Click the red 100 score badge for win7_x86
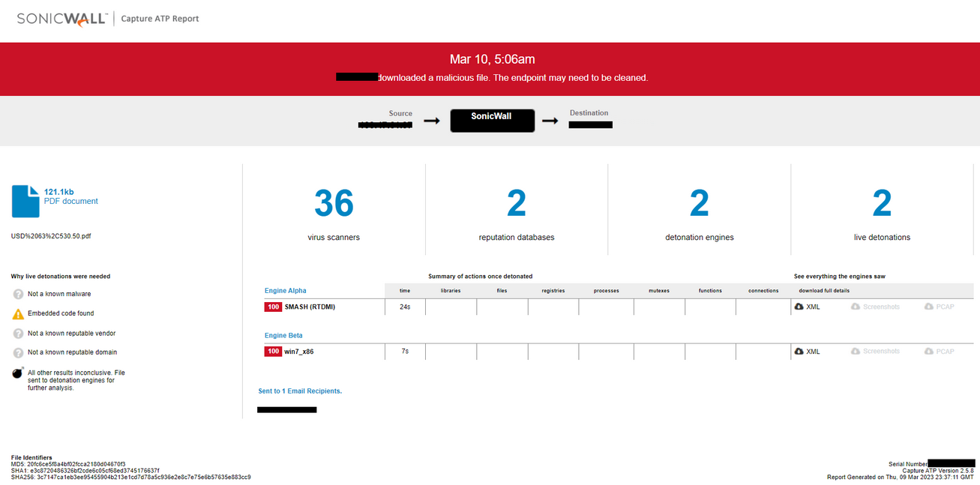This screenshot has height=485, width=980. click(x=273, y=351)
